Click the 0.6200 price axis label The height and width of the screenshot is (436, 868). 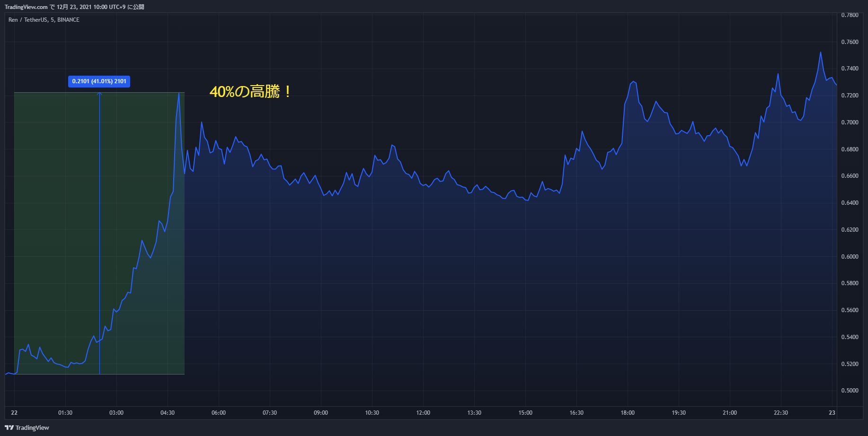[850, 230]
